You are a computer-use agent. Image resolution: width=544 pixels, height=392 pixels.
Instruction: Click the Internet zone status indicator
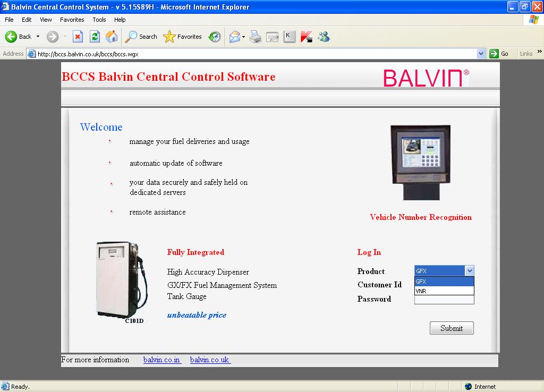coord(480,387)
